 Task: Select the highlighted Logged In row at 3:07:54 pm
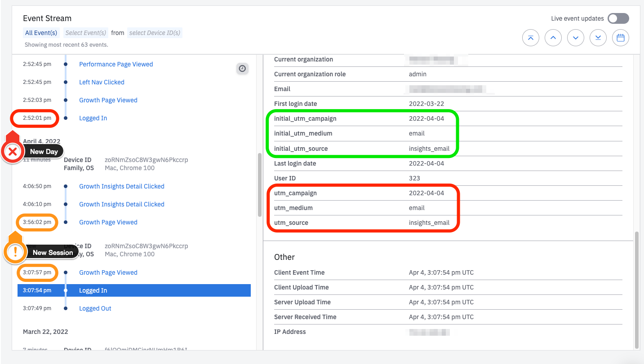point(134,290)
